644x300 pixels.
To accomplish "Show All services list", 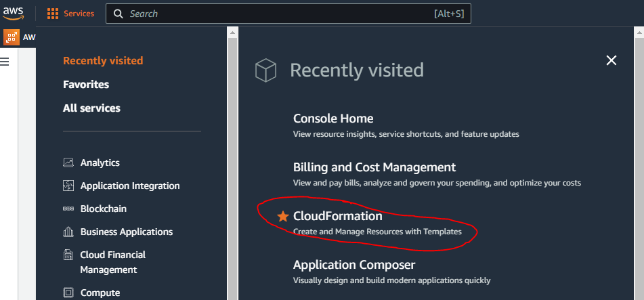I will [91, 108].
